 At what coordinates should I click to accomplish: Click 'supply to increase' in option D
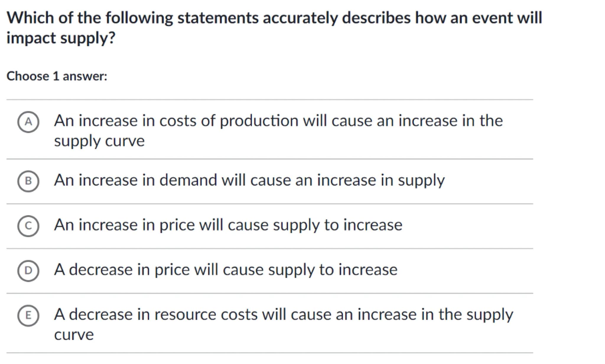333,270
